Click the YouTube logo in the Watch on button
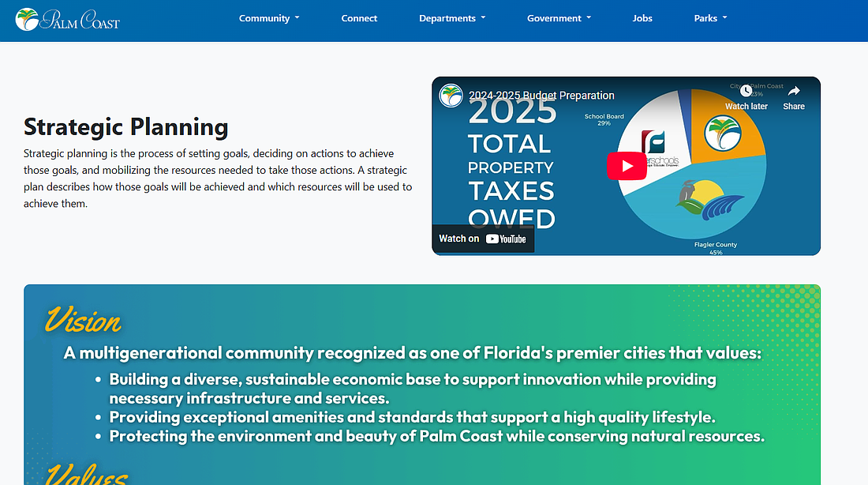This screenshot has width=868, height=485. 506,238
